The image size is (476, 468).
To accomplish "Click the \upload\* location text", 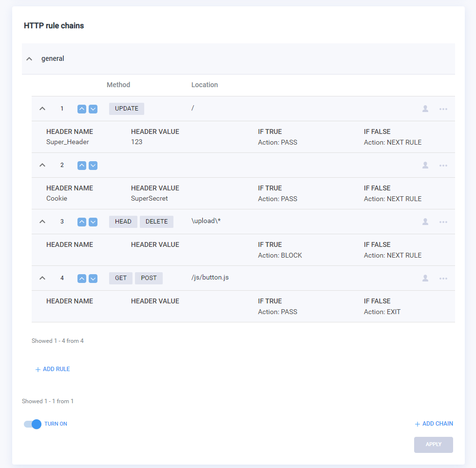I will tap(206, 221).
